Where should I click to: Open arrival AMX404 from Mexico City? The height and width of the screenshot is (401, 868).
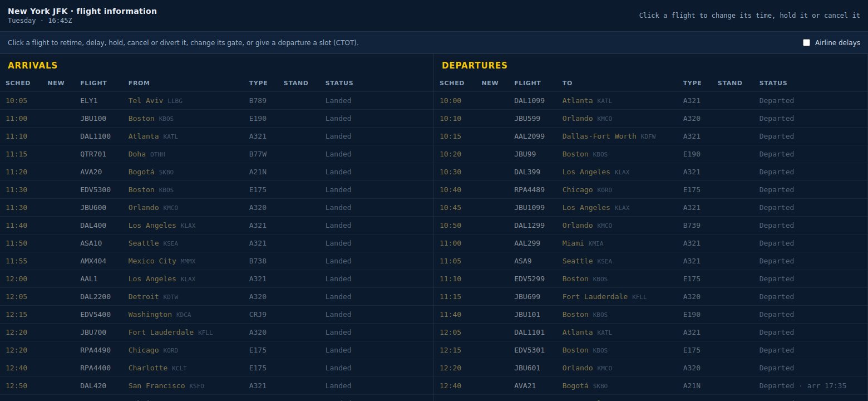tap(216, 261)
